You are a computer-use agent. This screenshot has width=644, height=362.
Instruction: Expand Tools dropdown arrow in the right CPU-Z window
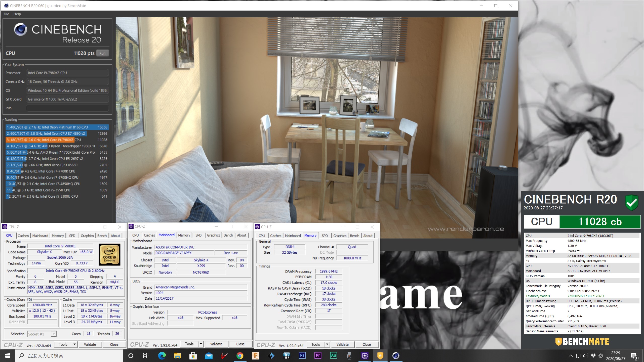click(x=327, y=344)
